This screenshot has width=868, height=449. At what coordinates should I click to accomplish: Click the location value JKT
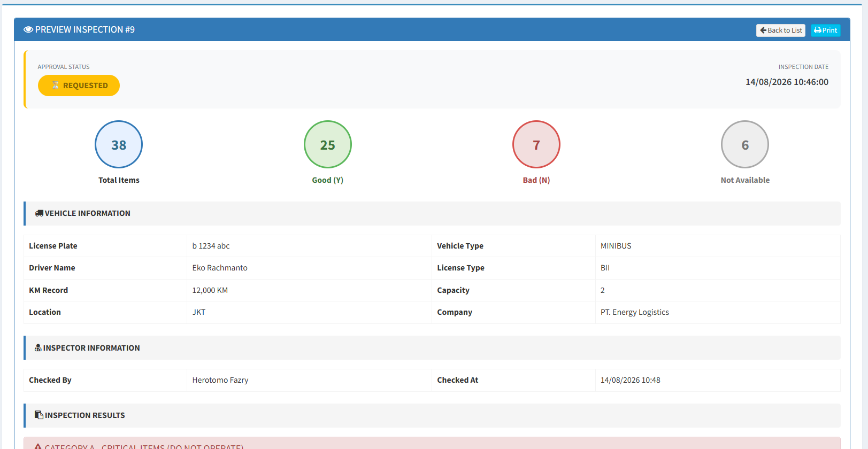(198, 312)
